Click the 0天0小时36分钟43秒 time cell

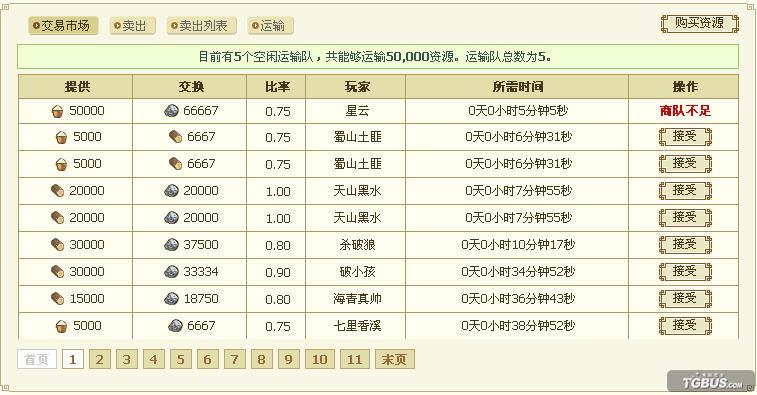coord(518,299)
